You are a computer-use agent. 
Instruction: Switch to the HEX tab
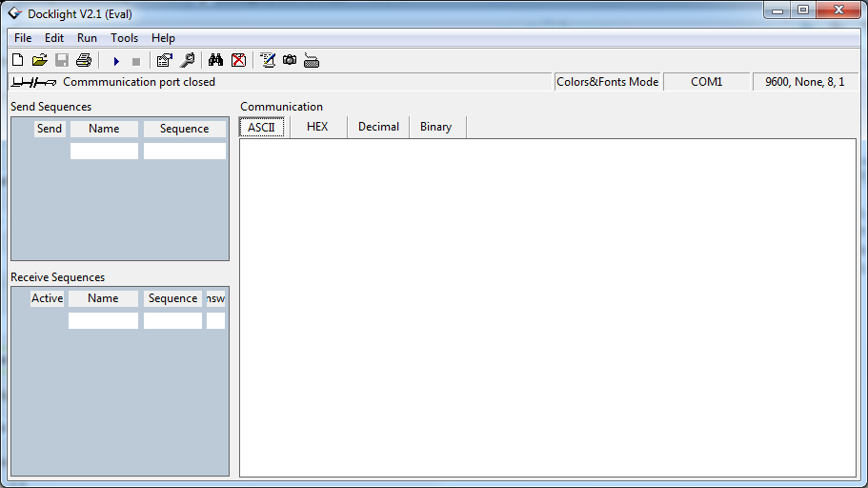coord(317,127)
